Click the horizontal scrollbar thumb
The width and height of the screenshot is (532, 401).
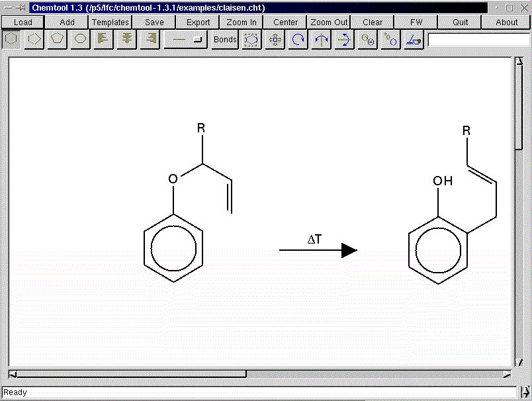coord(131,375)
